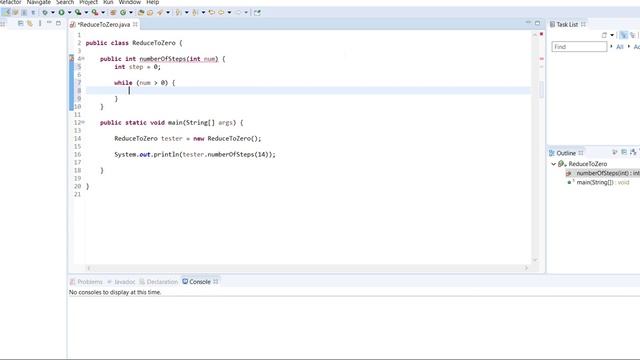This screenshot has height=360, width=640.
Task: Close the ReduceToZero.java editor tab
Action: (x=135, y=24)
